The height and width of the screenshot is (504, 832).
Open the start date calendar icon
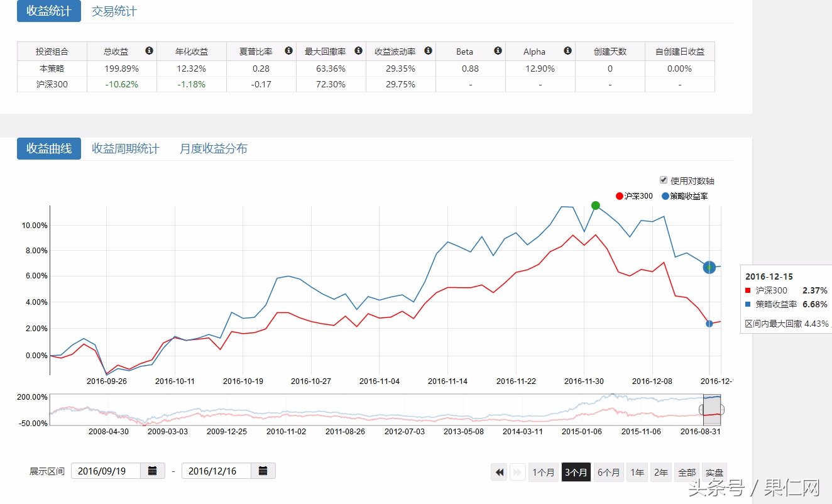(153, 470)
